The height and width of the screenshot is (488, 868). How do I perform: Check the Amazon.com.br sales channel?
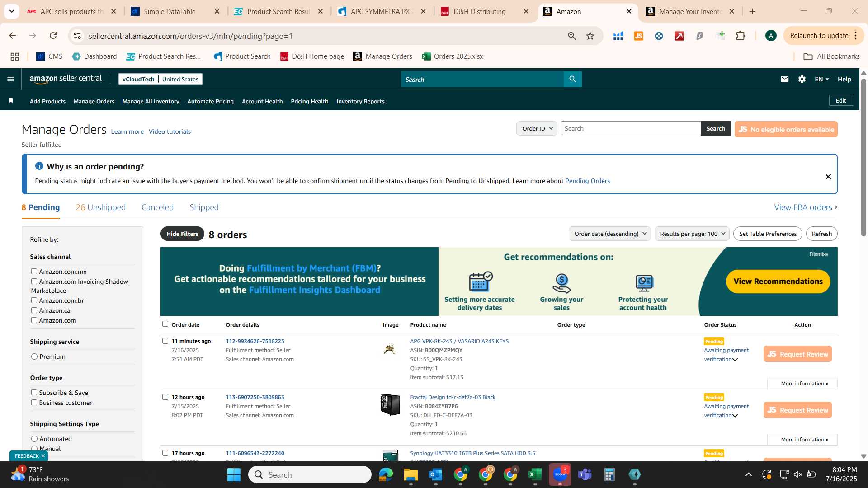(34, 300)
